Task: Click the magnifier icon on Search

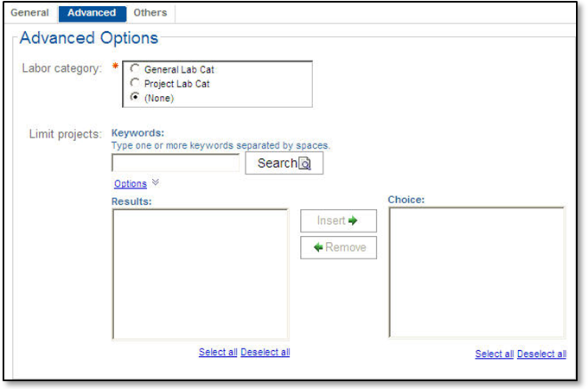Action: [x=304, y=164]
